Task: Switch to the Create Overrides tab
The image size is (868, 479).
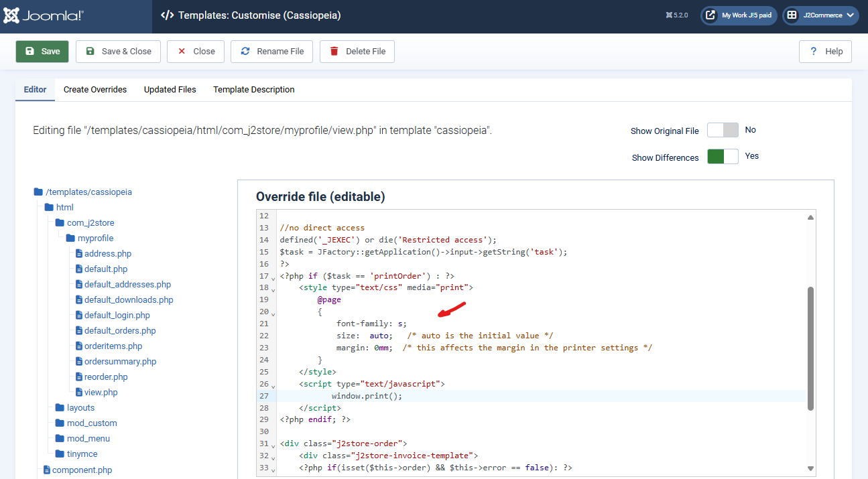Action: 95,90
